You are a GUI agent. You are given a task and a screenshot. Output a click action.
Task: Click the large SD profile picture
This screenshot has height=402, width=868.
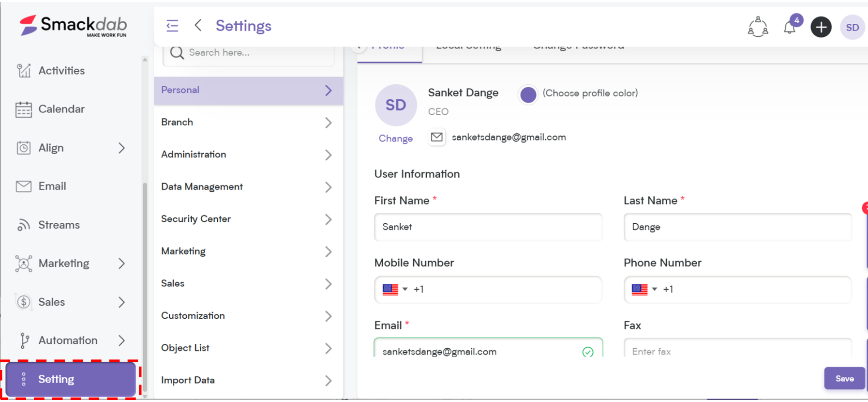point(396,105)
